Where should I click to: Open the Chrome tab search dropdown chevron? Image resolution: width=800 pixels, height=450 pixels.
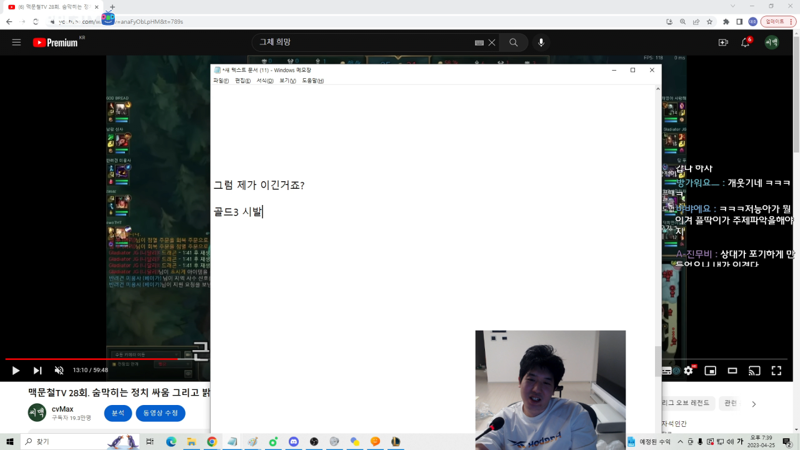[733, 6]
